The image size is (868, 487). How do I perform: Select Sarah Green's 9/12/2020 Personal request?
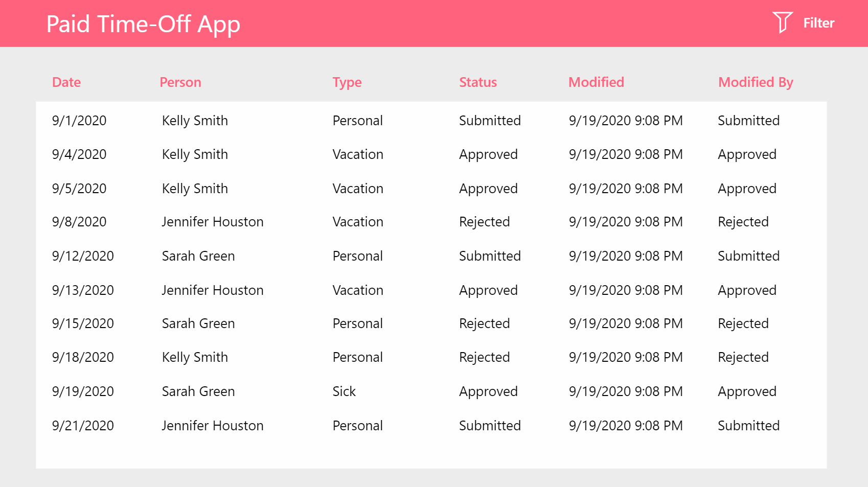coord(358,256)
